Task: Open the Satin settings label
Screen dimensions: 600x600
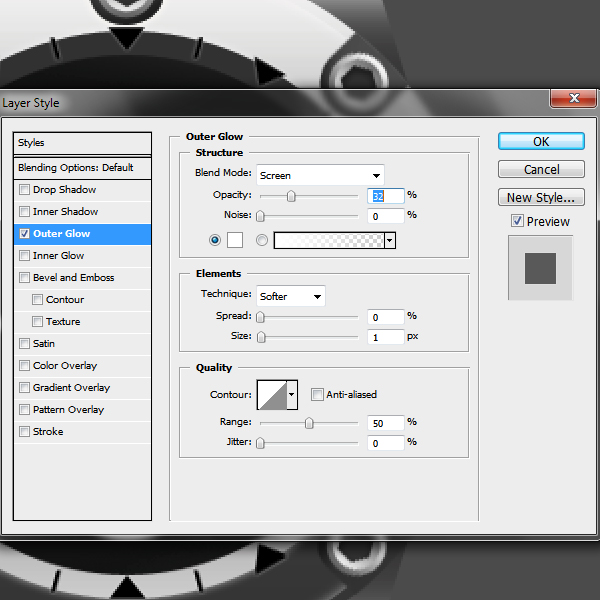Action: coord(44,344)
